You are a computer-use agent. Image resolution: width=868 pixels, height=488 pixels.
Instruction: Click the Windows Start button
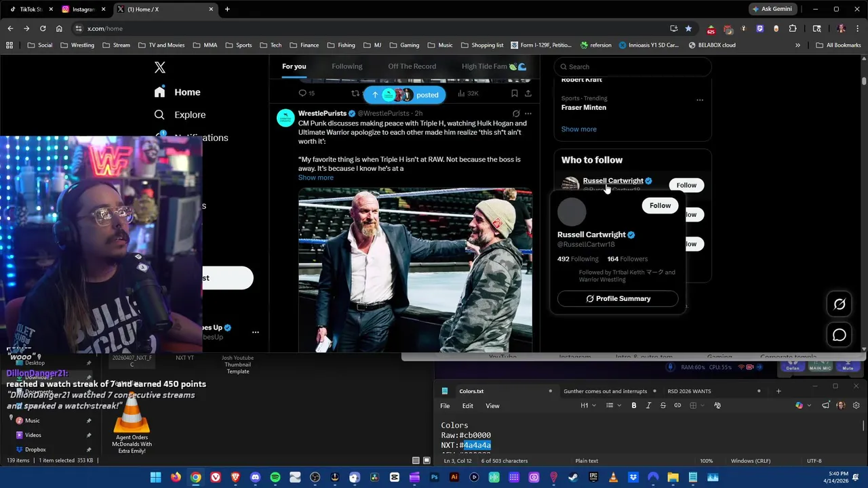pos(156,477)
